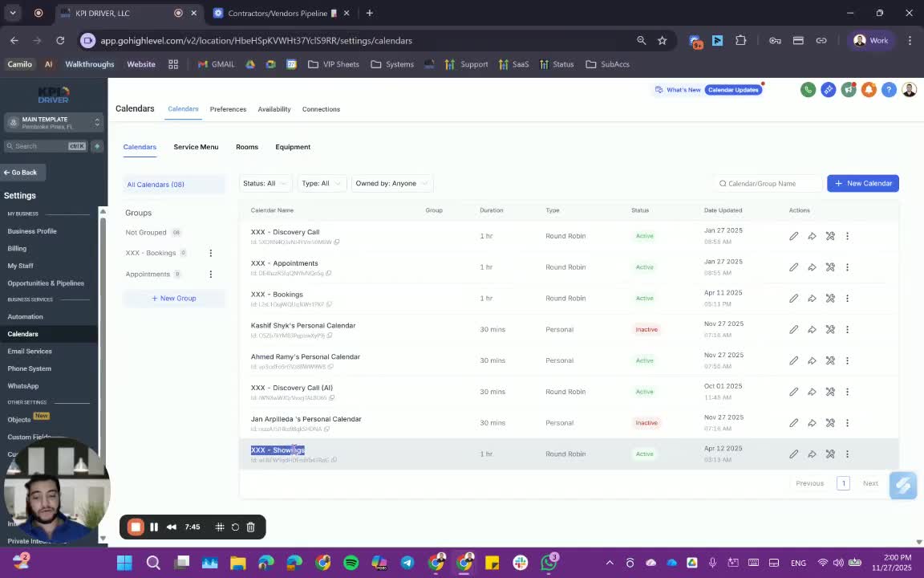
Task: Open more options for Kashif Shyk's Personal Calendar
Action: (847, 330)
